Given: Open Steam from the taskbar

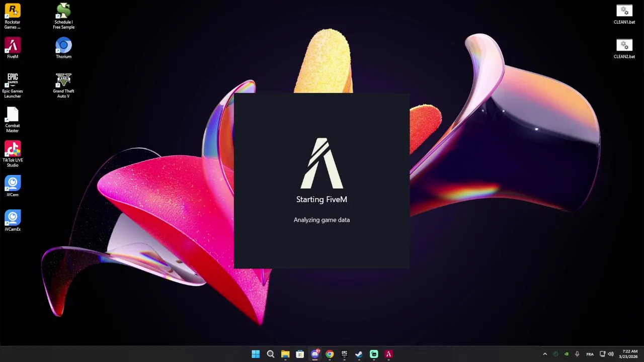Looking at the screenshot, I should 359,354.
